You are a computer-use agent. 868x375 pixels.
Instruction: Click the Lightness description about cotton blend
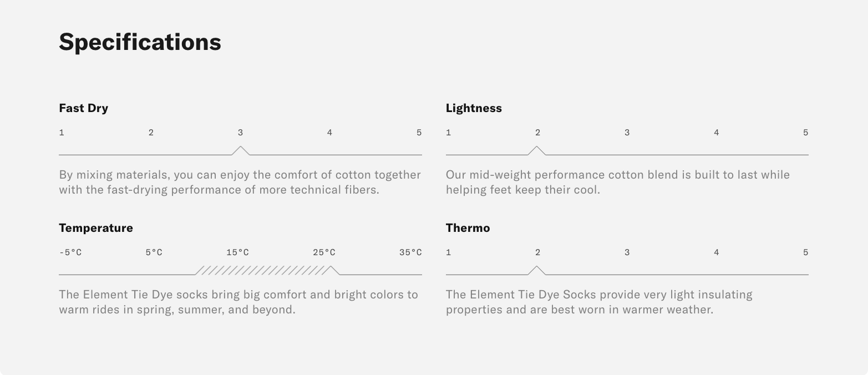617,182
